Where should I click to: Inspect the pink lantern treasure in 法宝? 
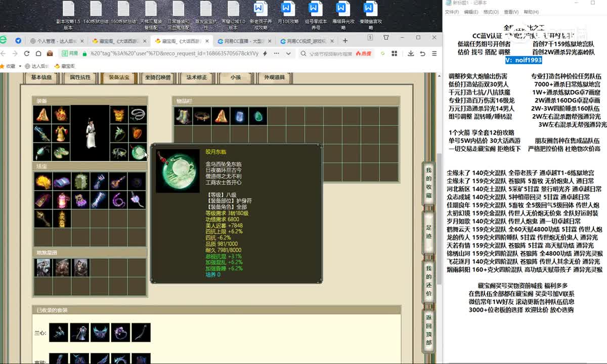tap(62, 200)
